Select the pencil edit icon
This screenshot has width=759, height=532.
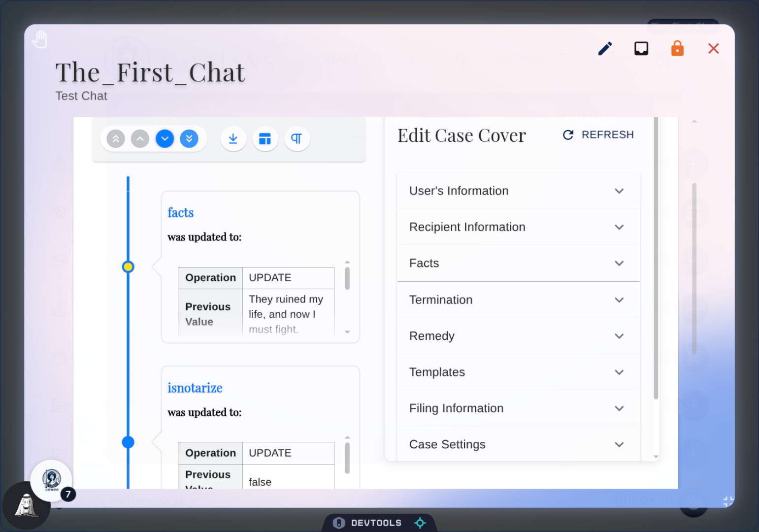point(605,48)
